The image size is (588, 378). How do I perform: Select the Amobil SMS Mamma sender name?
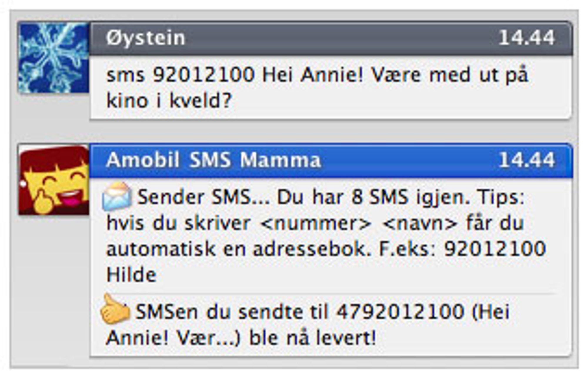pyautogui.click(x=213, y=160)
